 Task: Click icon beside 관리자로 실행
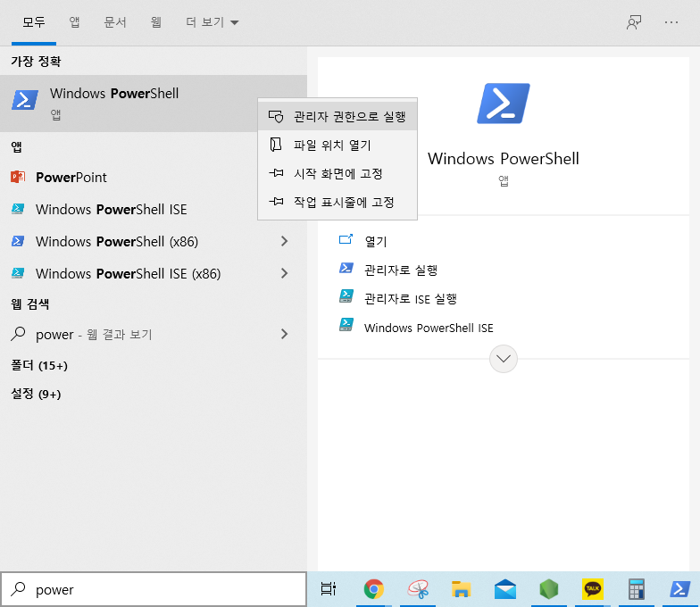[346, 268]
